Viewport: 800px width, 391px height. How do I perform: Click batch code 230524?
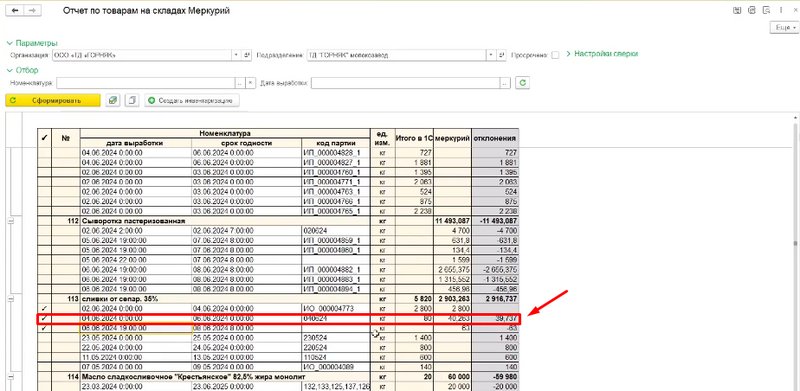click(x=314, y=338)
